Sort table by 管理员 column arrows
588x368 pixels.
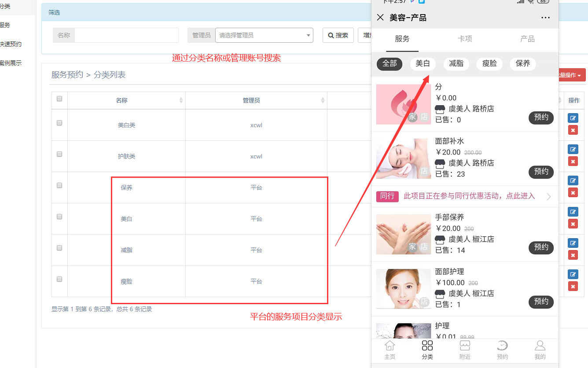pos(323,100)
